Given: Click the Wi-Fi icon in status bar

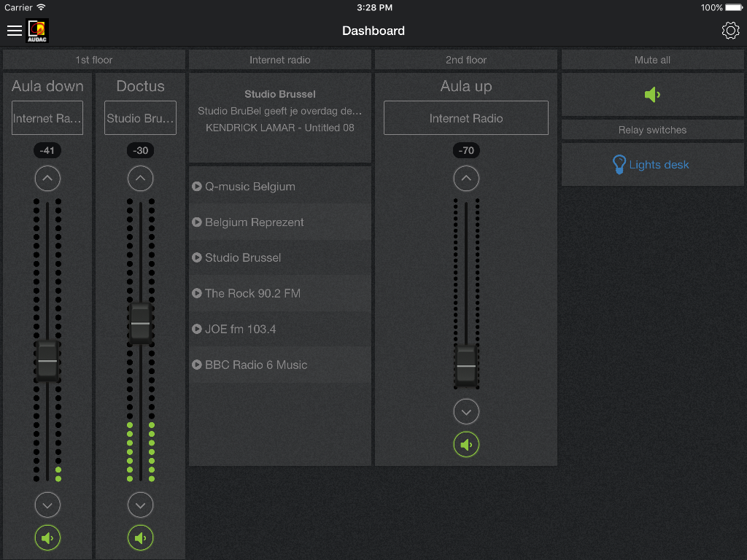Looking at the screenshot, I should point(41,7).
